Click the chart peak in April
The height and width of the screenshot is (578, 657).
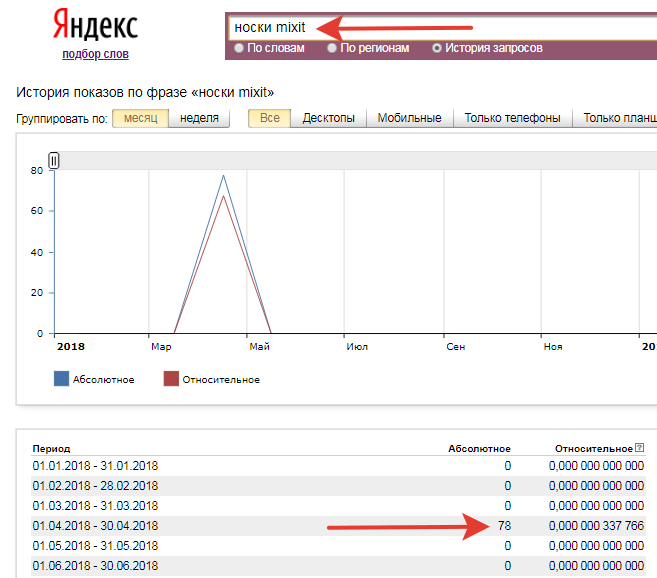[x=223, y=176]
